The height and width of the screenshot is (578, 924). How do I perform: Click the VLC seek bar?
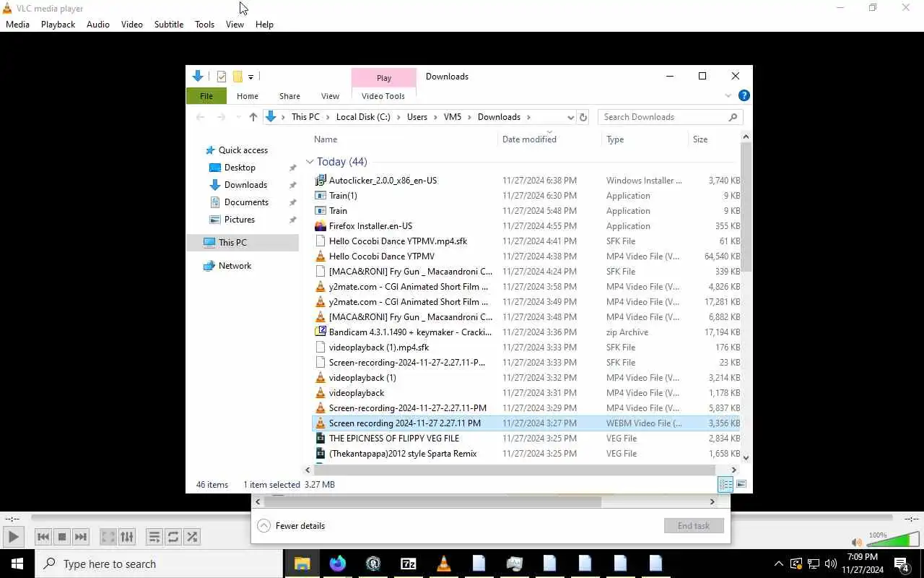click(462, 518)
